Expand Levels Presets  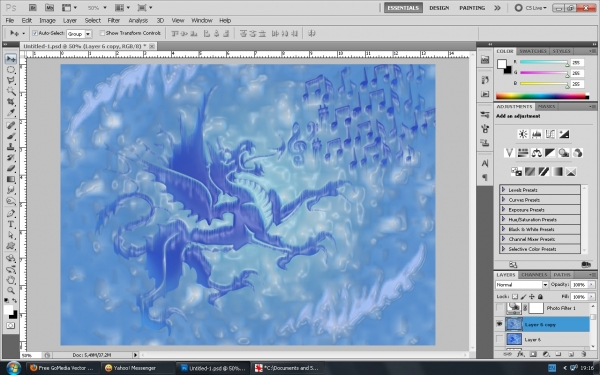[504, 189]
